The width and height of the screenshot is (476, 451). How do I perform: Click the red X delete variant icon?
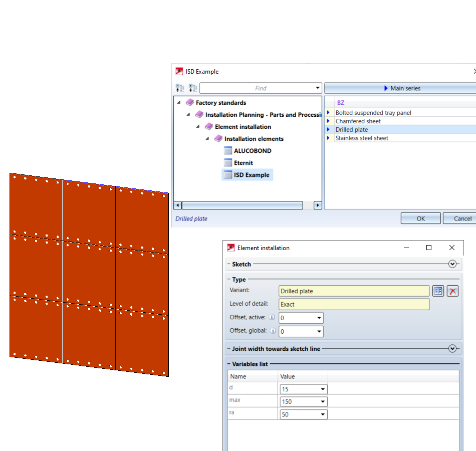(452, 291)
